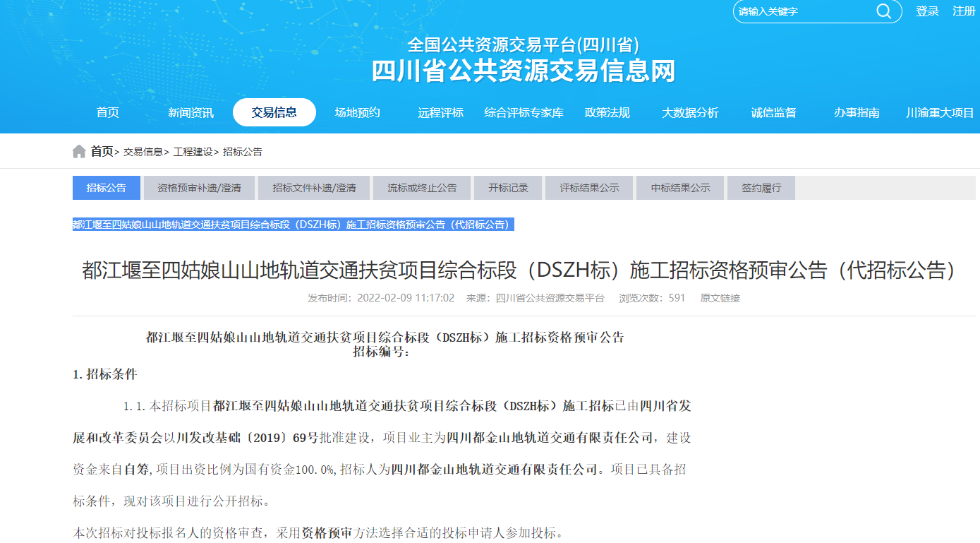Open the 原文链接 original link
980x543 pixels.
pyautogui.click(x=720, y=298)
